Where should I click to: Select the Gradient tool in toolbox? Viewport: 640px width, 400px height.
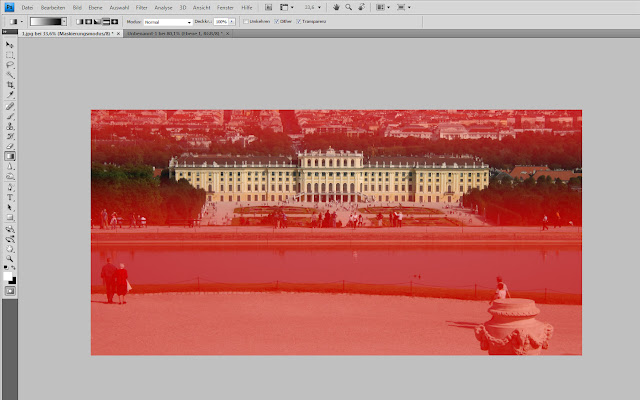point(10,156)
